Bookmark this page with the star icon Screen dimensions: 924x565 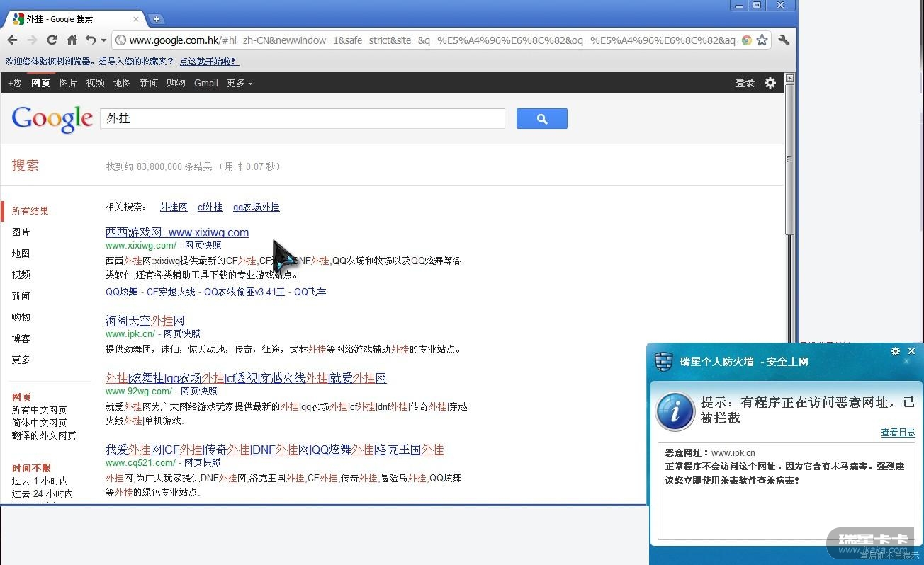(x=762, y=40)
